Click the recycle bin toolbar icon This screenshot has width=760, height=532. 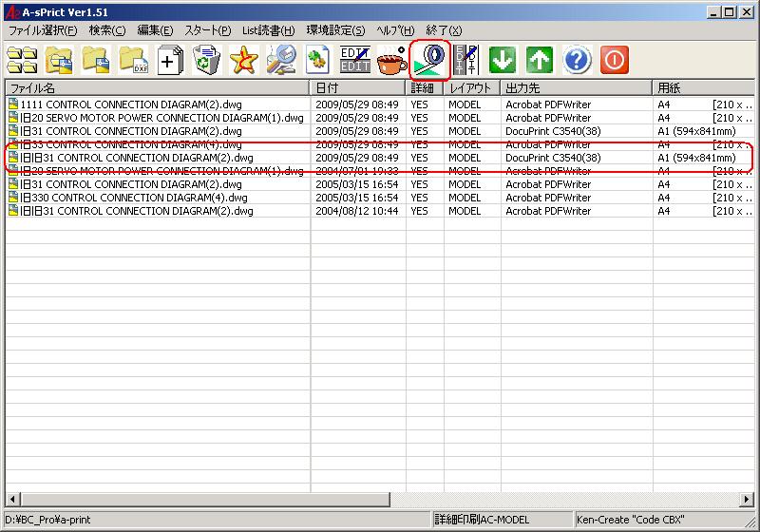(x=206, y=61)
